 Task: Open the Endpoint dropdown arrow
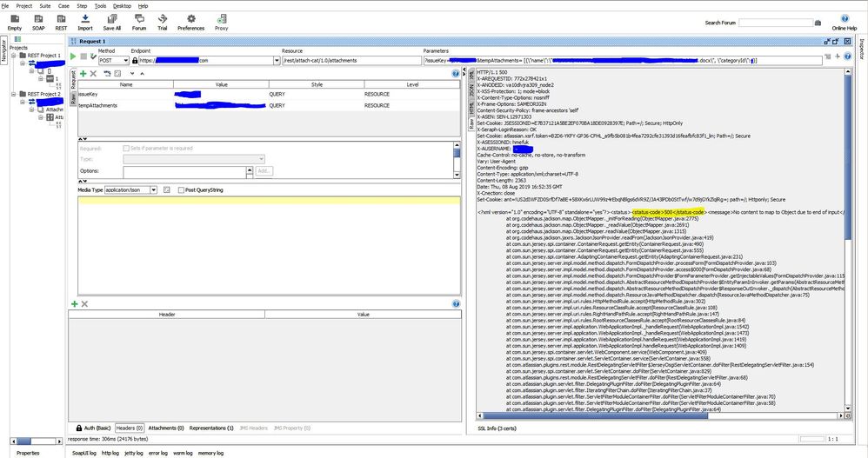277,60
